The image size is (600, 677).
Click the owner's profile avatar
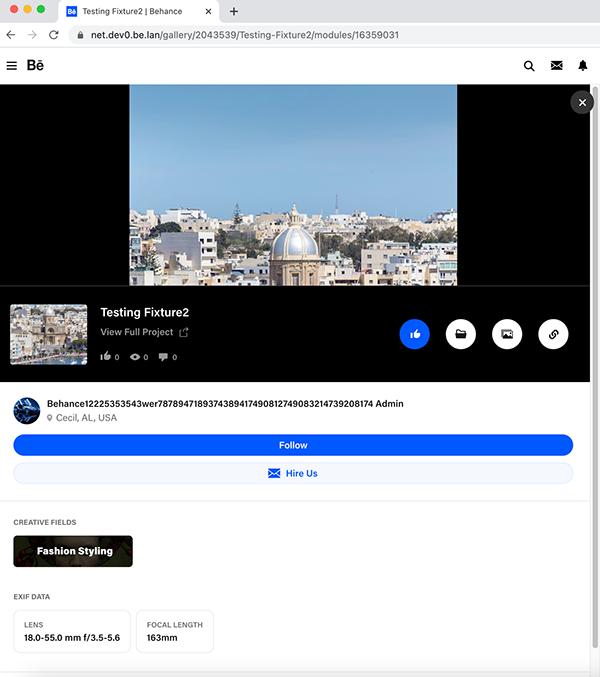pos(27,410)
